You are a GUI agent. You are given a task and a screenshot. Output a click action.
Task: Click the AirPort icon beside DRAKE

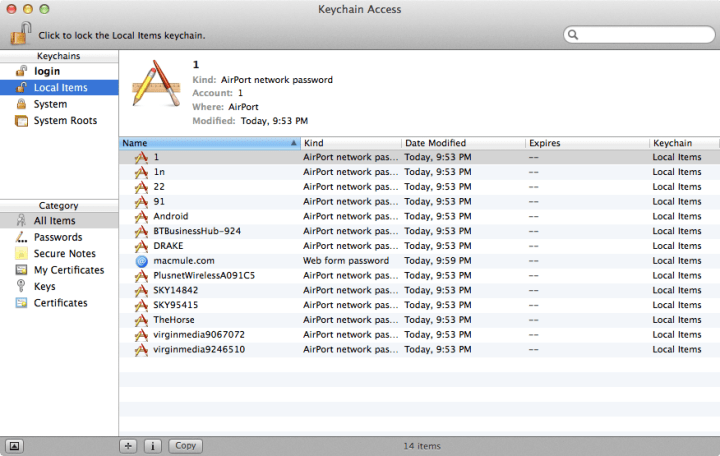pyautogui.click(x=141, y=246)
